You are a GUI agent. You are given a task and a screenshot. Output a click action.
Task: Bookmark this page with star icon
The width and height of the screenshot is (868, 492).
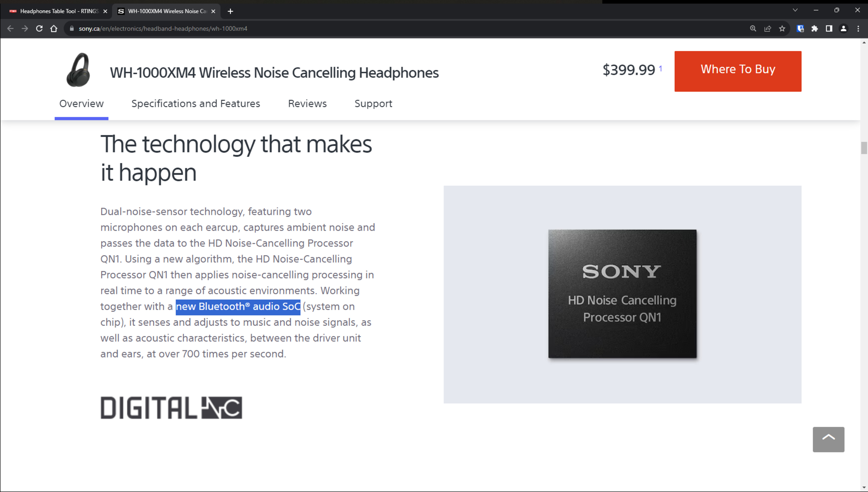tap(782, 29)
